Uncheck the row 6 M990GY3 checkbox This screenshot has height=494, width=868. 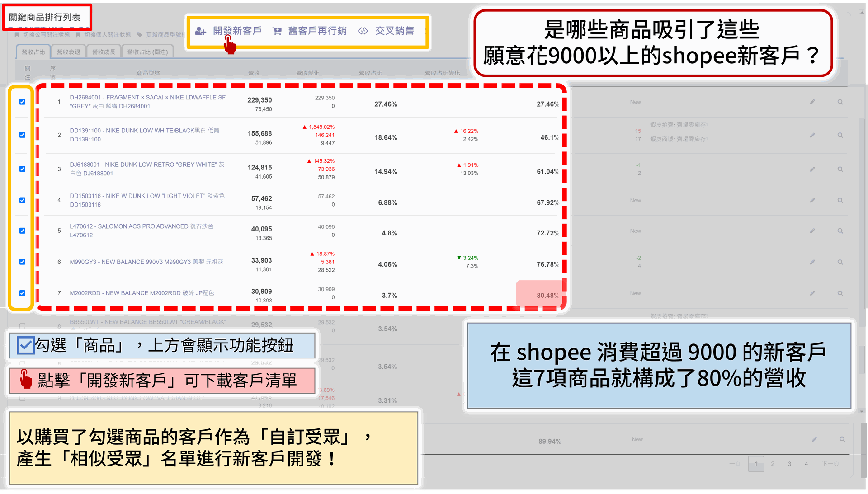22,262
